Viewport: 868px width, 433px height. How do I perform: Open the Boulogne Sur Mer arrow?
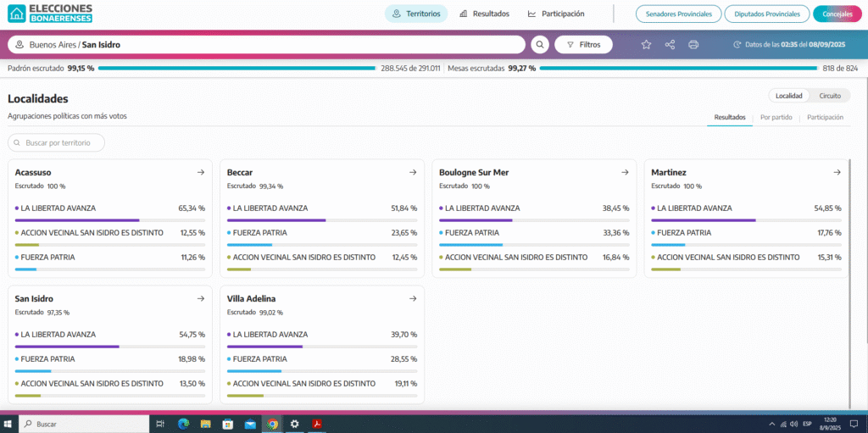[x=625, y=172]
